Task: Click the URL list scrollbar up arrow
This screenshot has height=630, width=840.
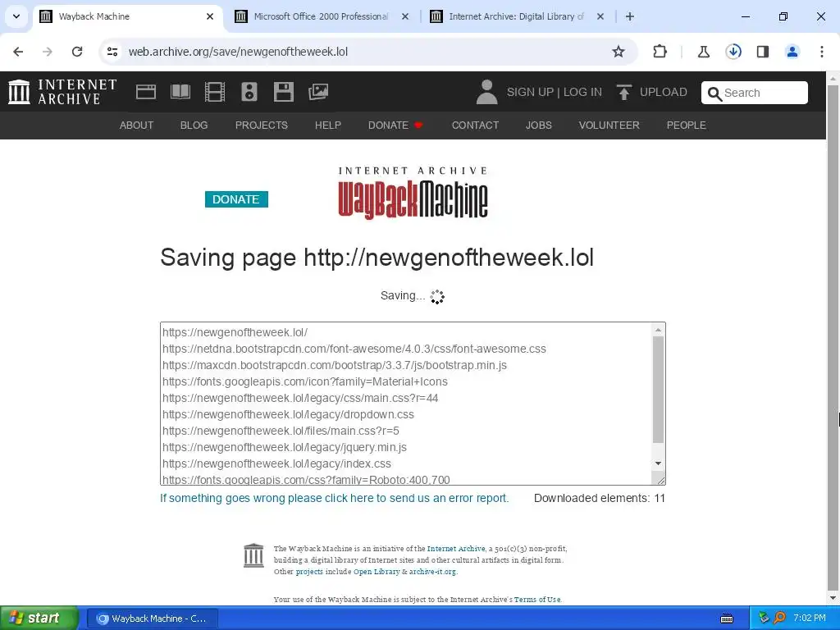Action: (x=659, y=330)
